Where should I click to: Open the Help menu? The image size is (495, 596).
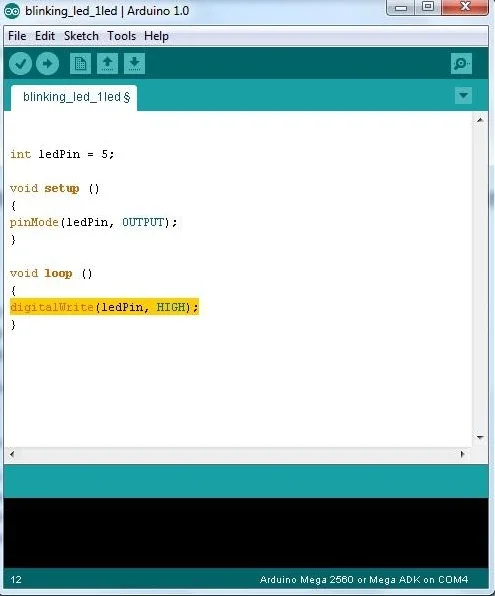coord(156,36)
